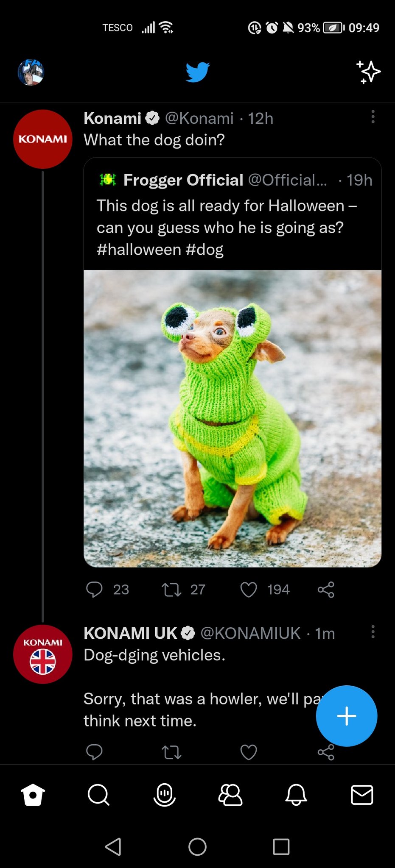Image resolution: width=395 pixels, height=868 pixels.
Task: Like the KONAMI UK tweet
Action: (x=249, y=752)
